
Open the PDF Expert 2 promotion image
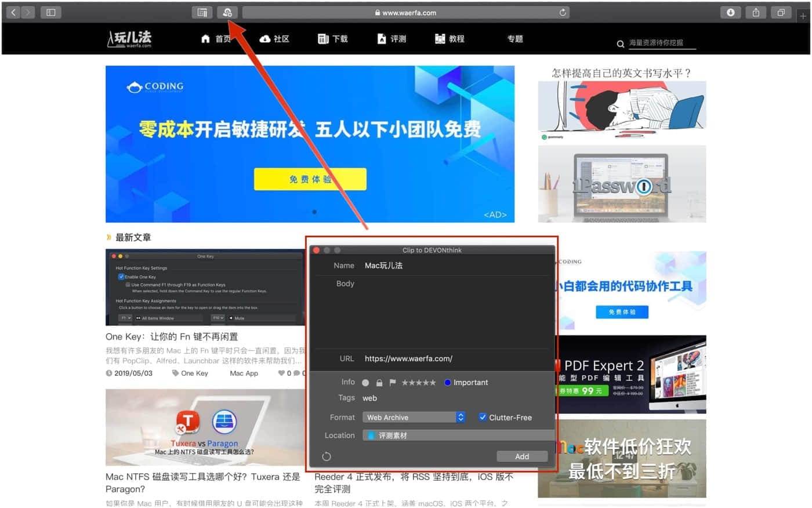click(631, 374)
